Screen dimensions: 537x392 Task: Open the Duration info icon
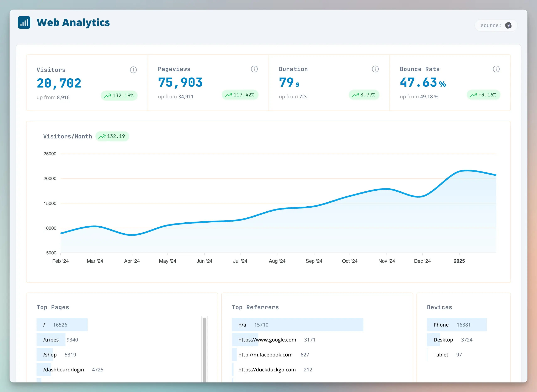pyautogui.click(x=375, y=69)
